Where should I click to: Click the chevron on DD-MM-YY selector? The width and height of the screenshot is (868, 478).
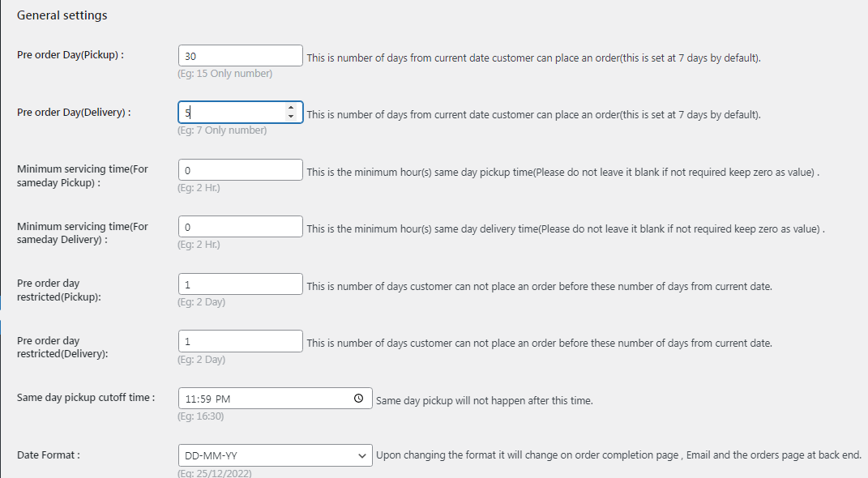(x=361, y=456)
